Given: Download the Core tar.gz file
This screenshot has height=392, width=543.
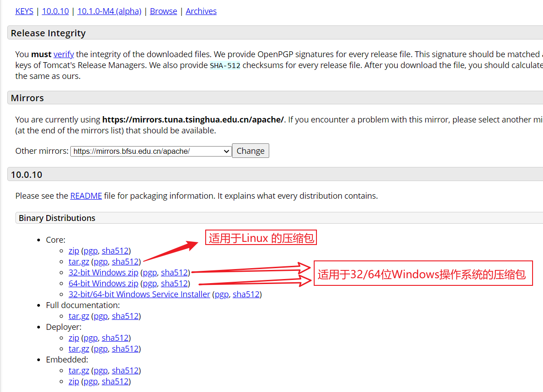Looking at the screenshot, I should [79, 262].
